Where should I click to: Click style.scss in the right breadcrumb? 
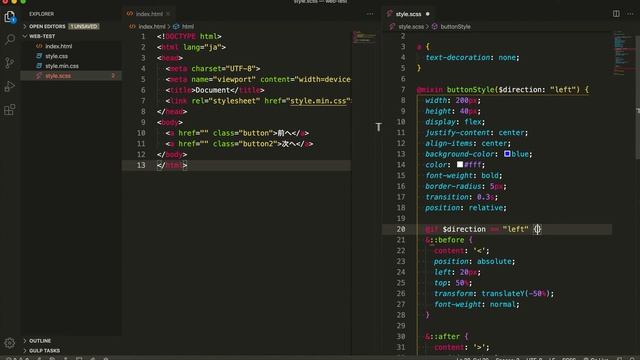click(x=411, y=27)
